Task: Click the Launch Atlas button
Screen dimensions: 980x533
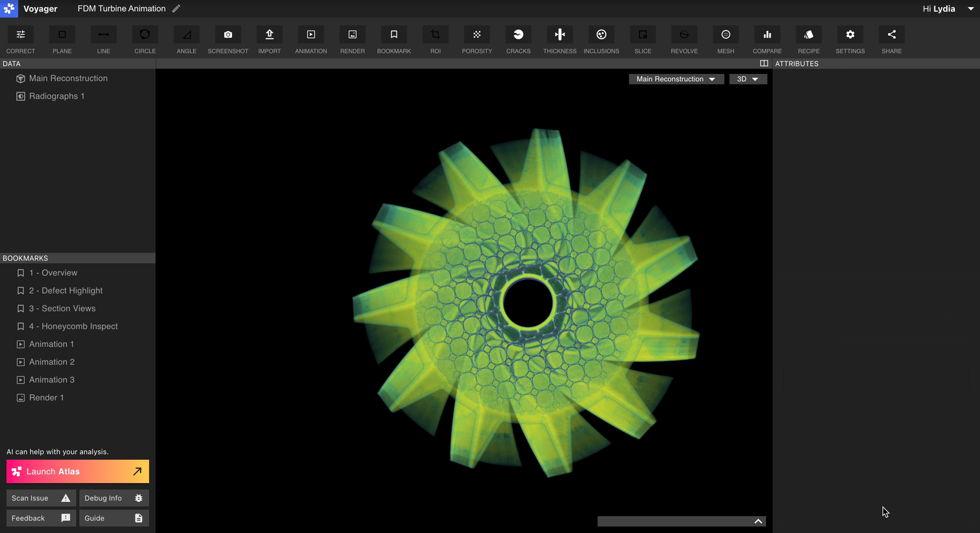Action: [x=78, y=471]
